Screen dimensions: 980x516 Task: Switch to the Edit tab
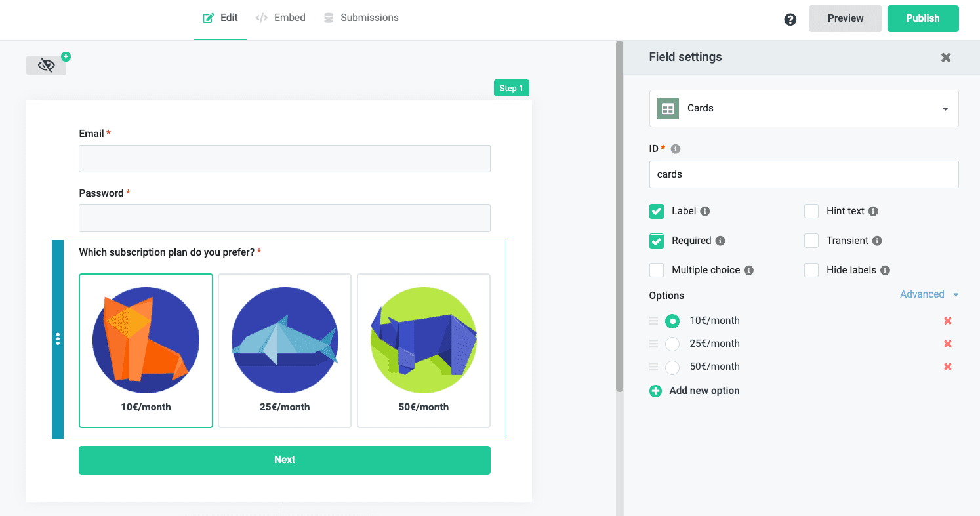tap(220, 18)
